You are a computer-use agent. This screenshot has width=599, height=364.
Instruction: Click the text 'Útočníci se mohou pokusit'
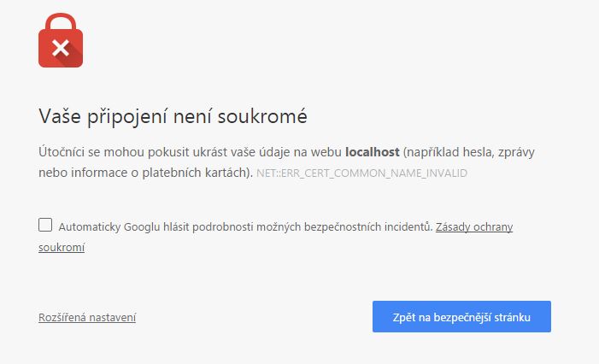(114, 152)
